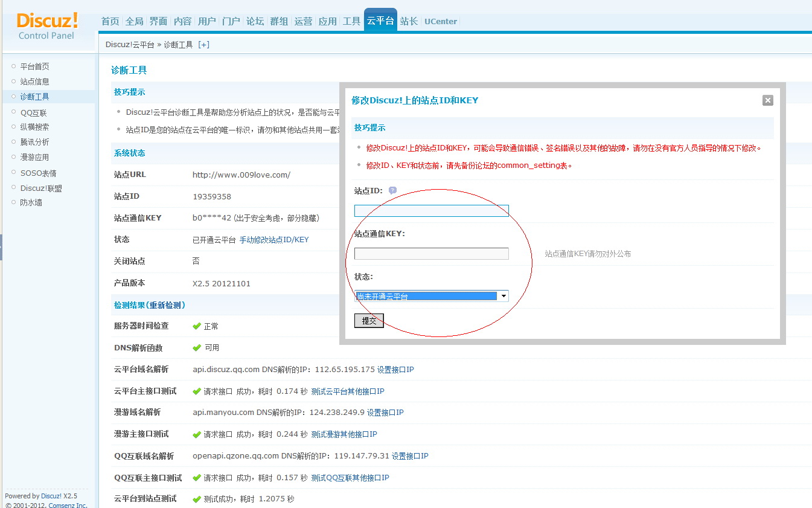The height and width of the screenshot is (508, 812).
Task: Open 平台首页 in the sidebar
Action: coord(34,66)
